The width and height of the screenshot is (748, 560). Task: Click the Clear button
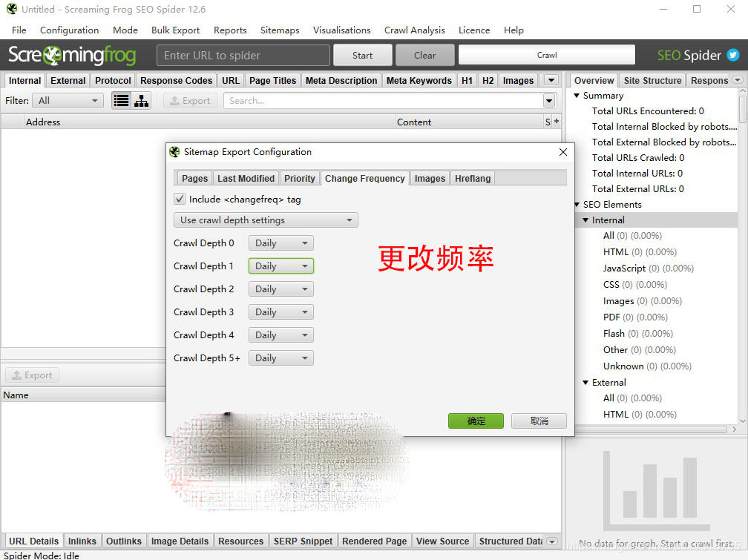[x=424, y=56]
